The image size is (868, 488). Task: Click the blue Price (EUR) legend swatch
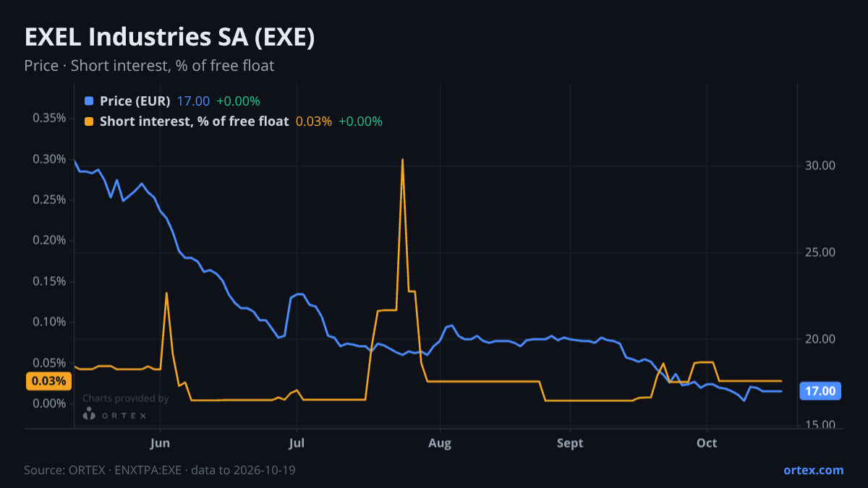point(89,101)
